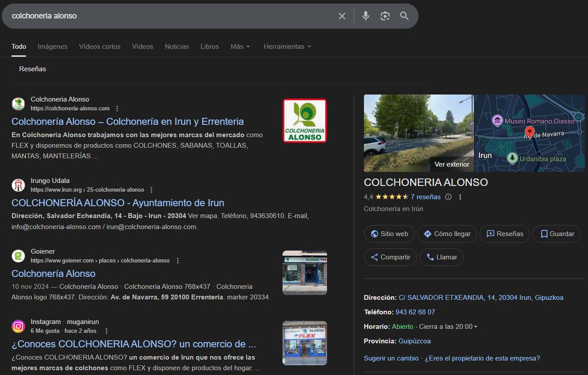Click the Instagram favicon
The width and height of the screenshot is (588, 375).
point(18,326)
